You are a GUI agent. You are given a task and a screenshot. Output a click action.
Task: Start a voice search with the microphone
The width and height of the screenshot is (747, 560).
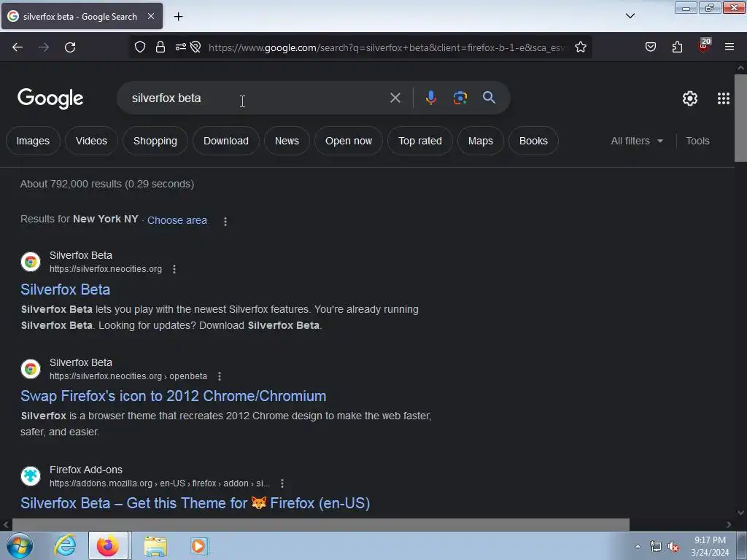tap(430, 98)
